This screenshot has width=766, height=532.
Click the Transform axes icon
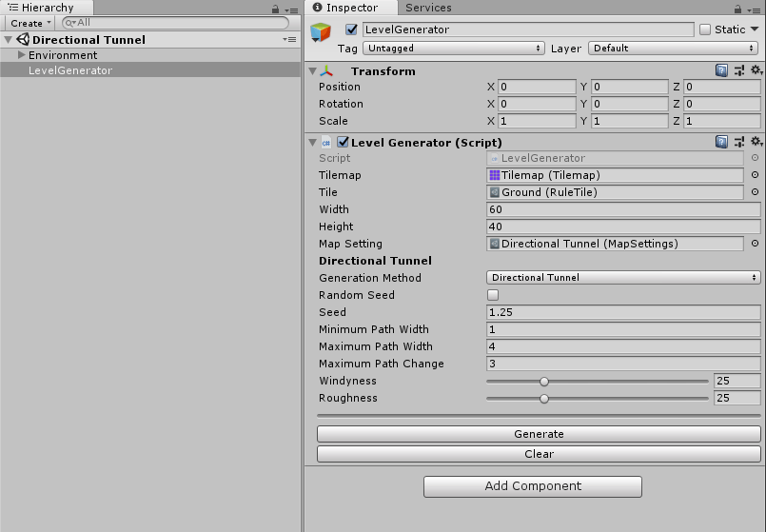coord(326,71)
